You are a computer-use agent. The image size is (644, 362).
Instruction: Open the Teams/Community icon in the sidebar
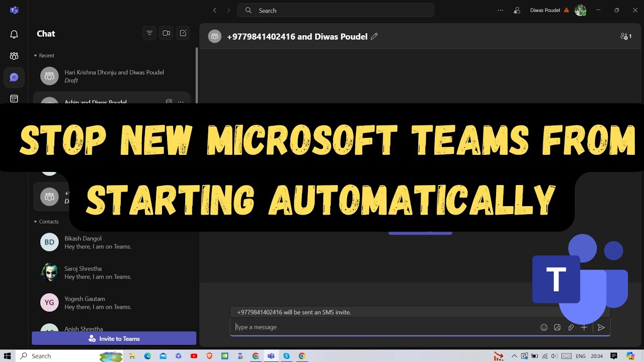coord(14,56)
